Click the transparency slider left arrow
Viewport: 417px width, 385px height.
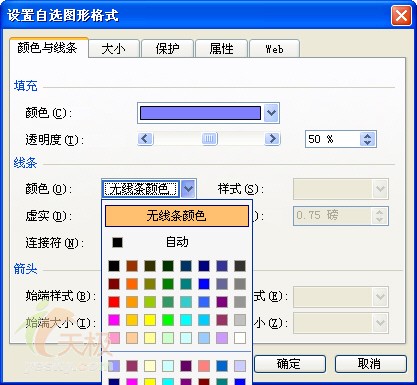(x=145, y=138)
